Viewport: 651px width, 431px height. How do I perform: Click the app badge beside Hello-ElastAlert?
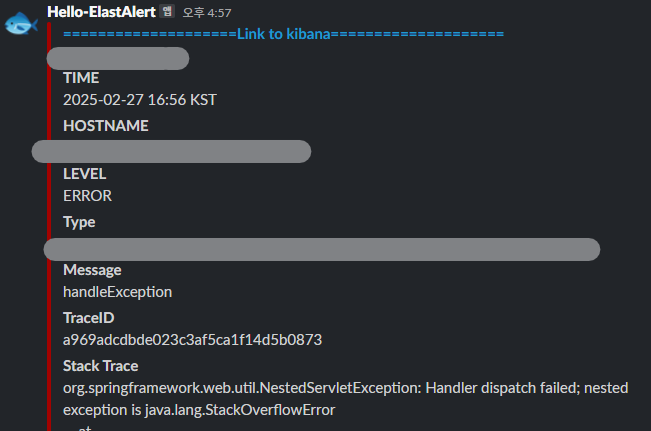click(167, 11)
